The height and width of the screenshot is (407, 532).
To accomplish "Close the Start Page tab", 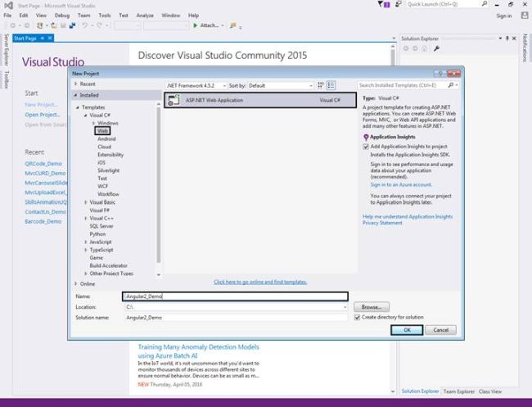I will point(50,38).
